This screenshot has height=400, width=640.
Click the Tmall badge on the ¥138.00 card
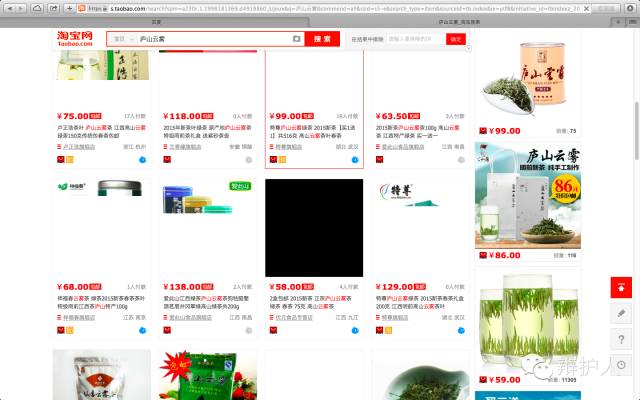167,330
